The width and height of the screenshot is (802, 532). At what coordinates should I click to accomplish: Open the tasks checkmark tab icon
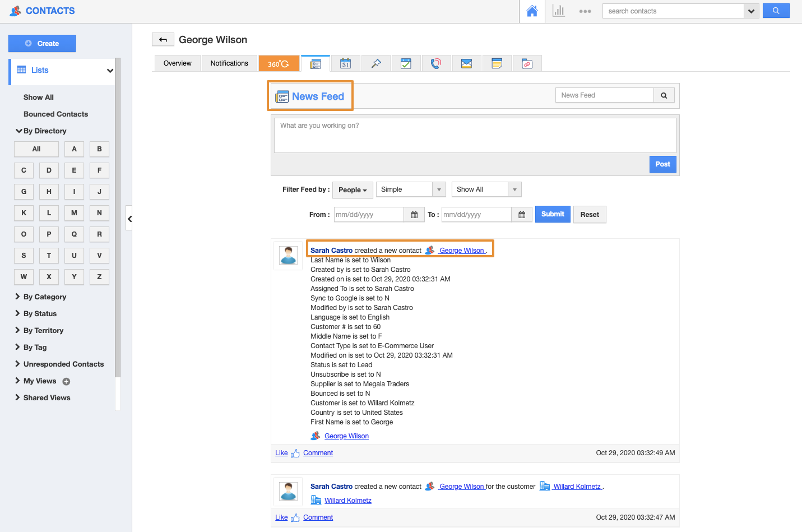point(406,64)
